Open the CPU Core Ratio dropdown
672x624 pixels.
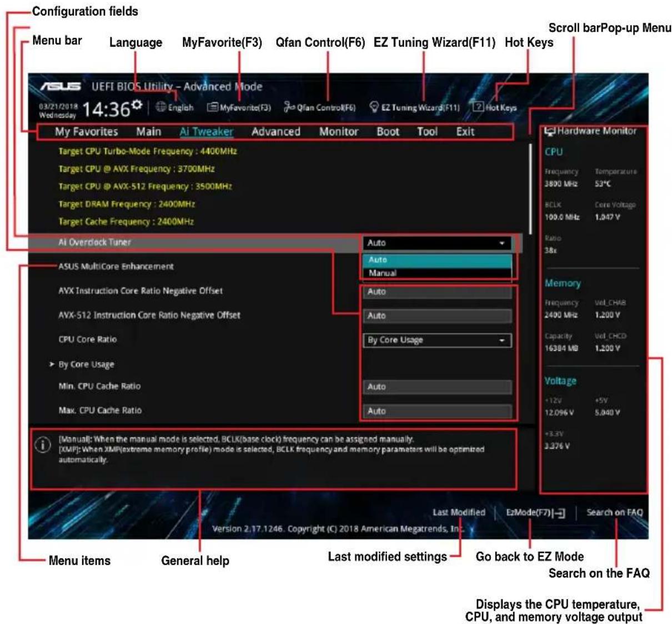pos(437,340)
